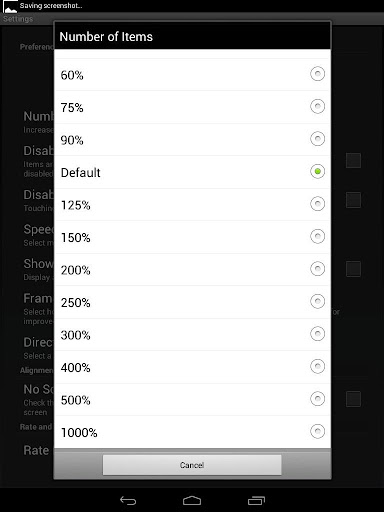This screenshot has height=512, width=384.
Task: Tap the saving screenshot notification icon
Action: click(x=10, y=6)
